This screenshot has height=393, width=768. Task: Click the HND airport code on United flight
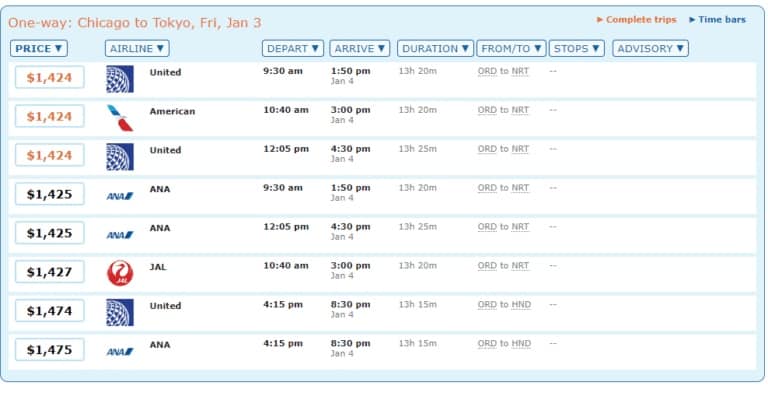click(x=521, y=305)
